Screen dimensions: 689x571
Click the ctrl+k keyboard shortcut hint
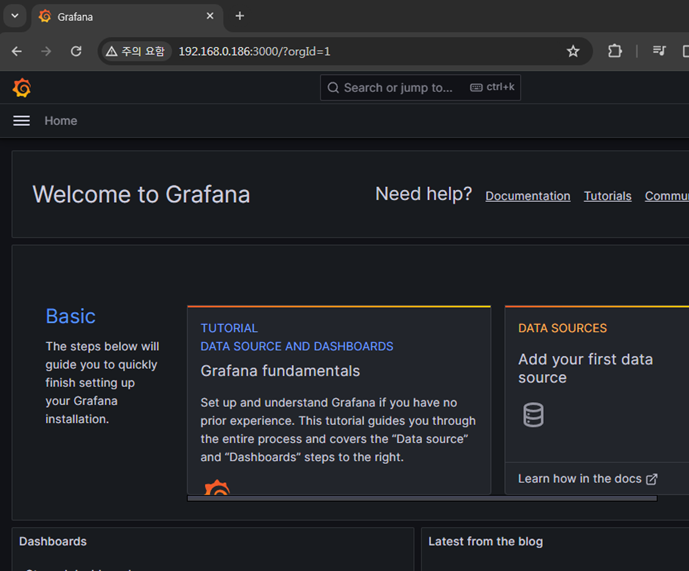click(492, 87)
